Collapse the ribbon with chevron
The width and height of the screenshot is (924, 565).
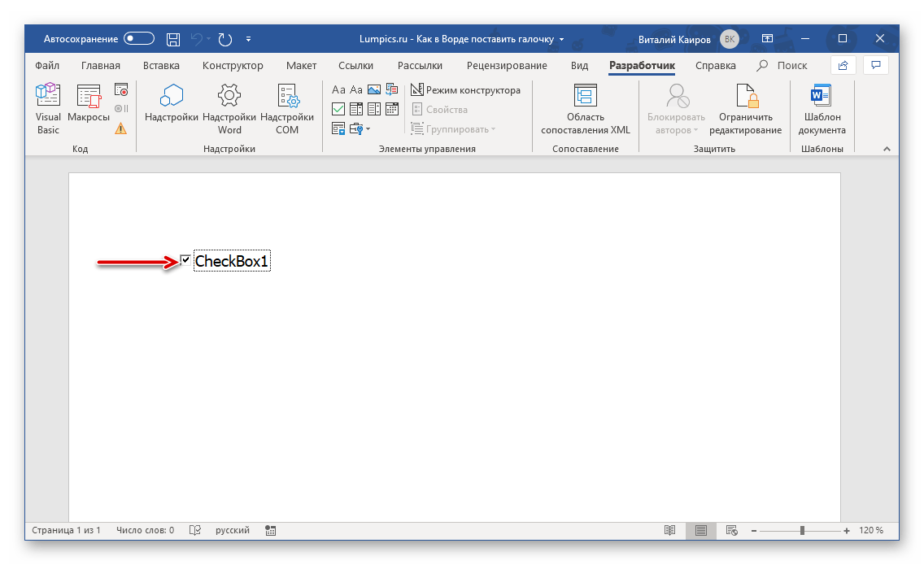[887, 149]
